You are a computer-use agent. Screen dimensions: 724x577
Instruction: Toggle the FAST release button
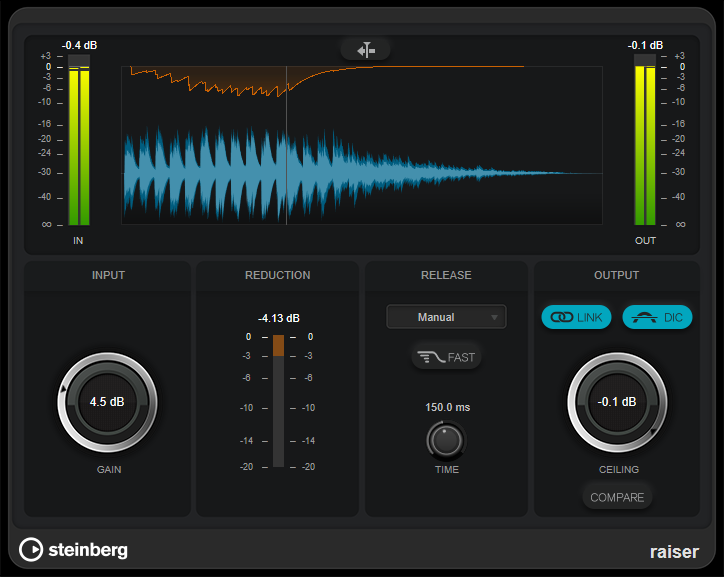coord(446,356)
